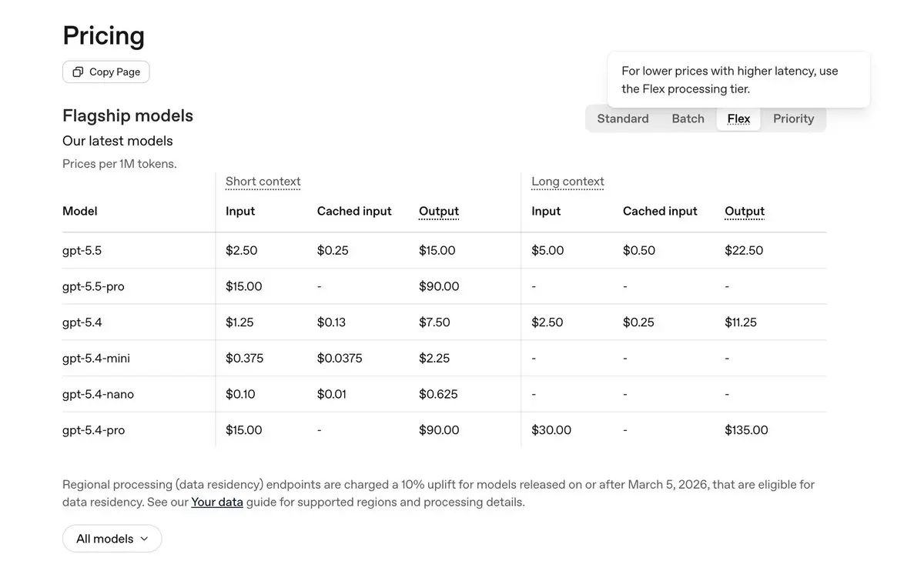This screenshot has width=924, height=588.
Task: Open the All models dropdown
Action: click(x=112, y=539)
